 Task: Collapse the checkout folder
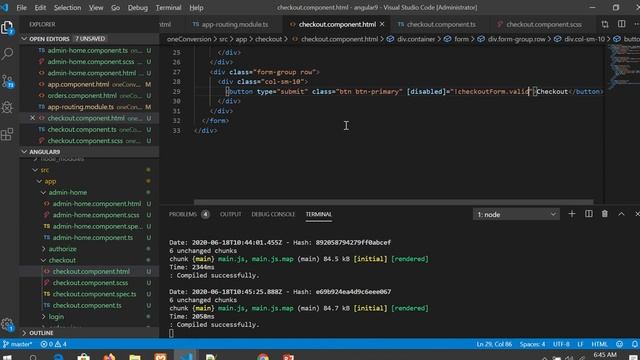point(44,260)
